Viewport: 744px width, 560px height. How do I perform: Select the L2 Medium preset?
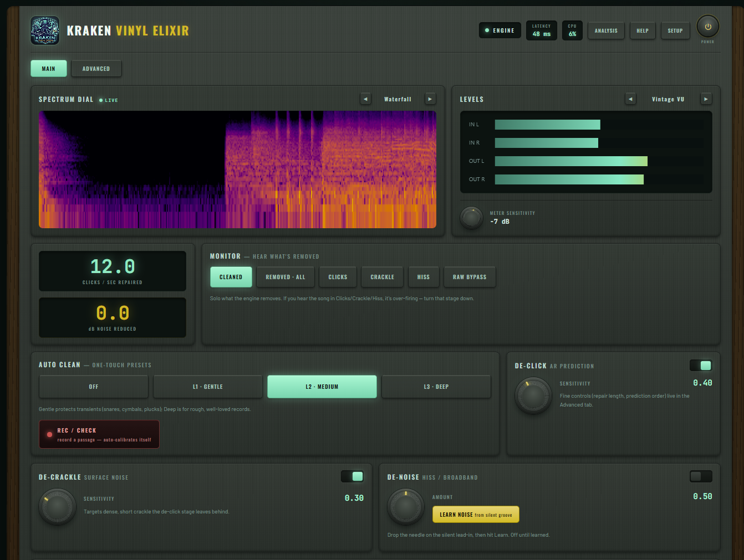322,387
